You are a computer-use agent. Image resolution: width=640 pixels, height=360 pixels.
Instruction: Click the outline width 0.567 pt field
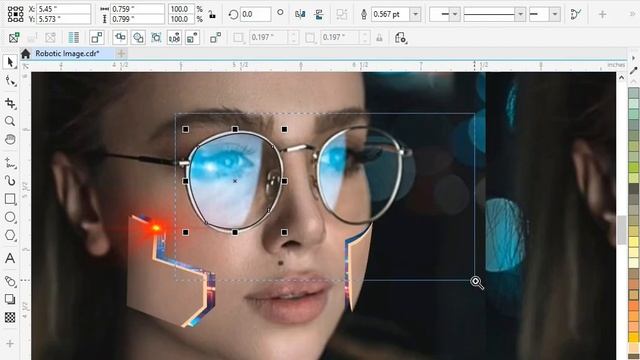[x=390, y=14]
